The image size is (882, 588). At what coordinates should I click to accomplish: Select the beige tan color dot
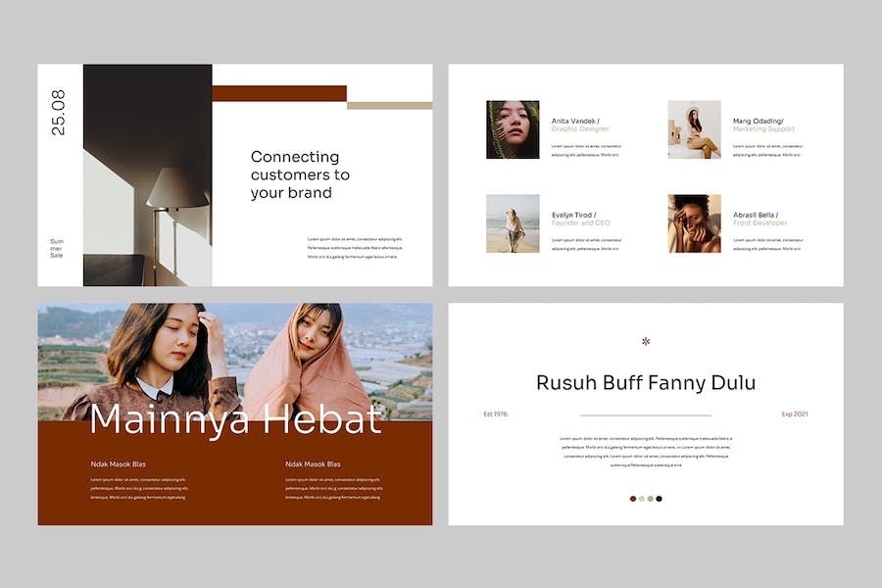click(651, 499)
